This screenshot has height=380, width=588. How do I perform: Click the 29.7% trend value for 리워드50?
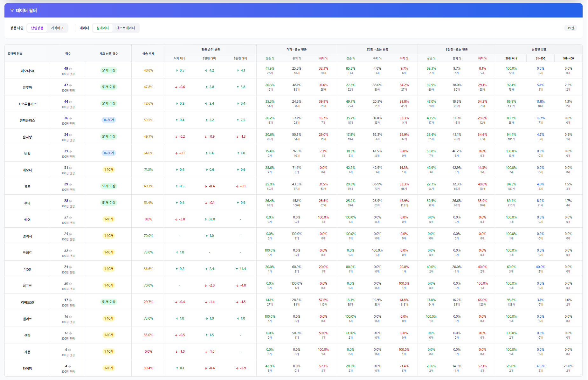148,302
